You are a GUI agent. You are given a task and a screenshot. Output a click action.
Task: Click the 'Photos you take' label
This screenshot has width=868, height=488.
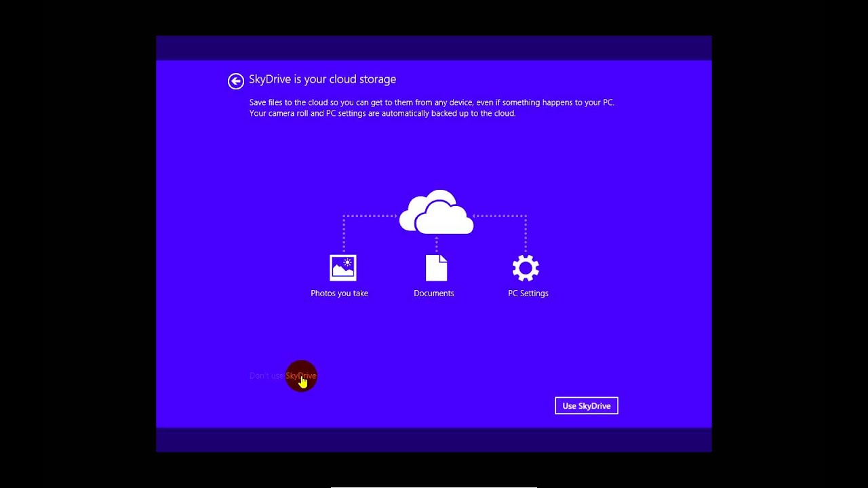(339, 293)
